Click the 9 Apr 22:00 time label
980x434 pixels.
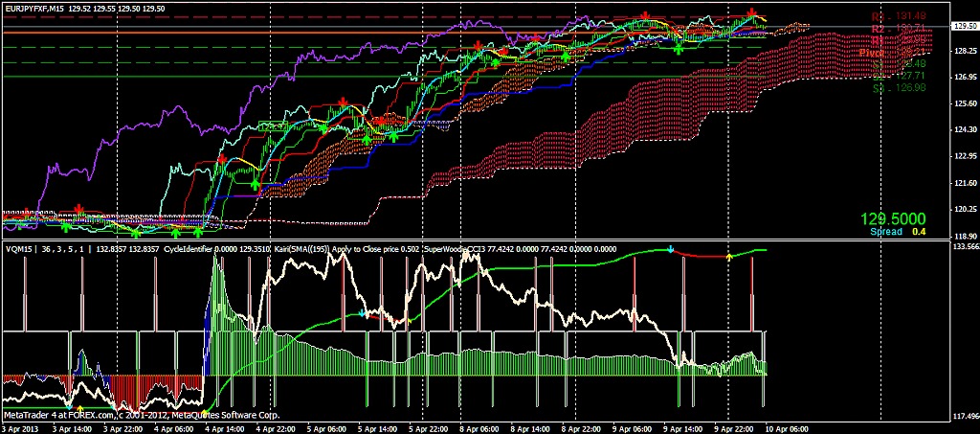(x=736, y=429)
